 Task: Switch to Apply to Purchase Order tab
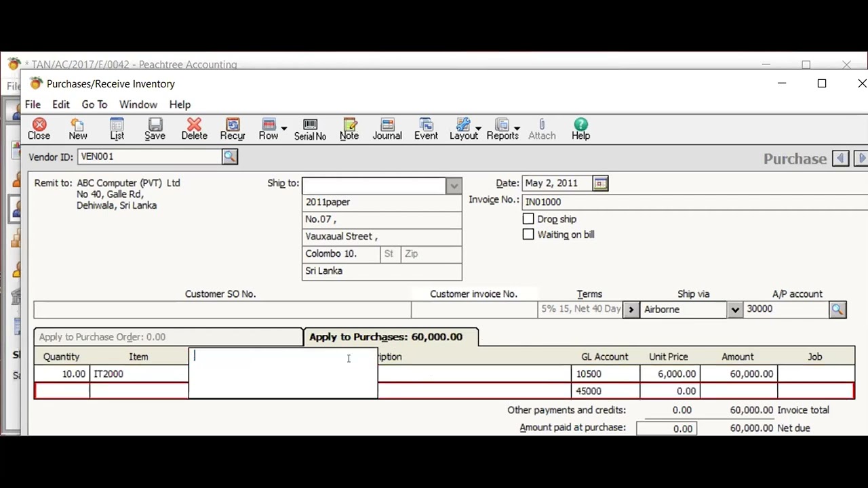168,337
